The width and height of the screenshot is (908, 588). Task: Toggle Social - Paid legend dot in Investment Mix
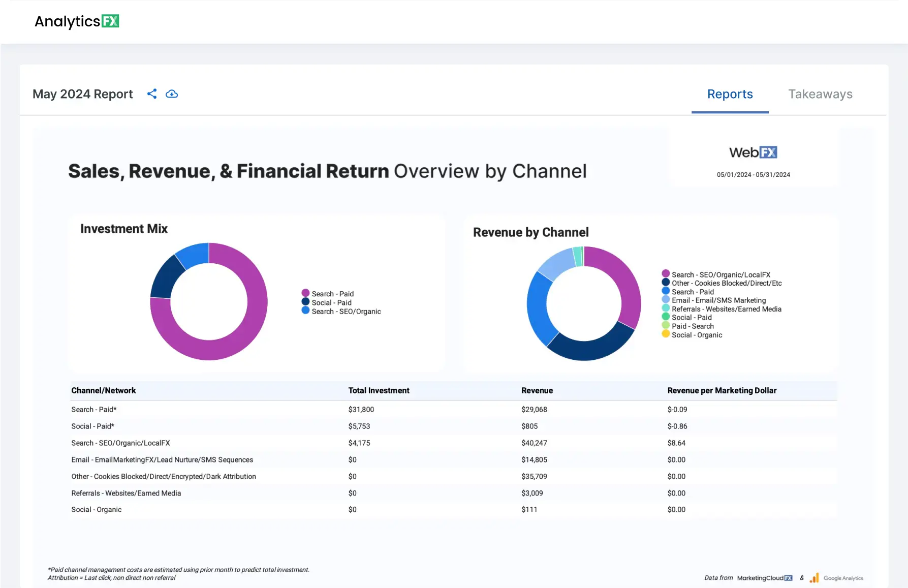click(x=305, y=302)
